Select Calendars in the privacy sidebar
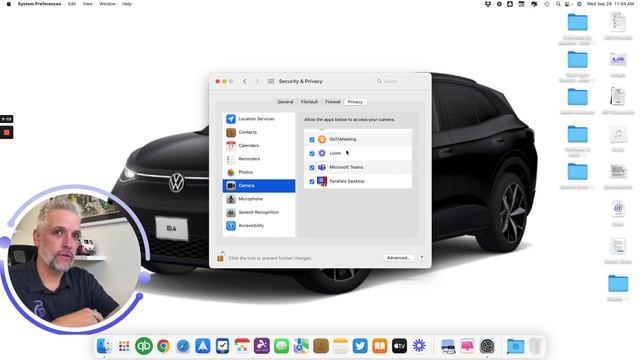Image resolution: width=640 pixels, height=360 pixels. tap(259, 145)
